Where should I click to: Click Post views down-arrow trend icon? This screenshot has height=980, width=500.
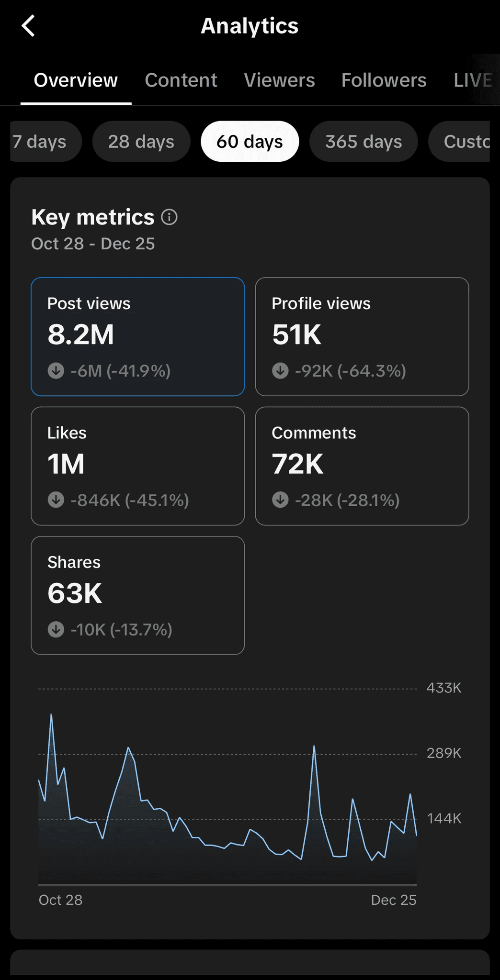click(56, 371)
